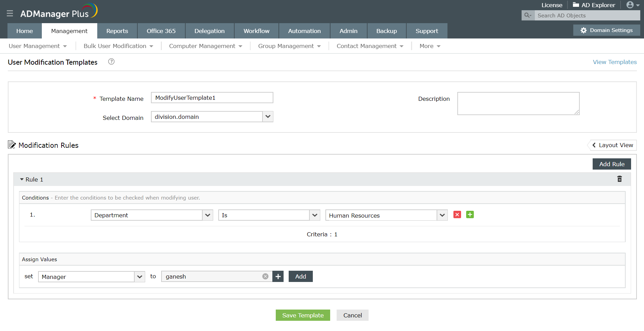
Task: Open the Backup tab
Action: tap(387, 31)
